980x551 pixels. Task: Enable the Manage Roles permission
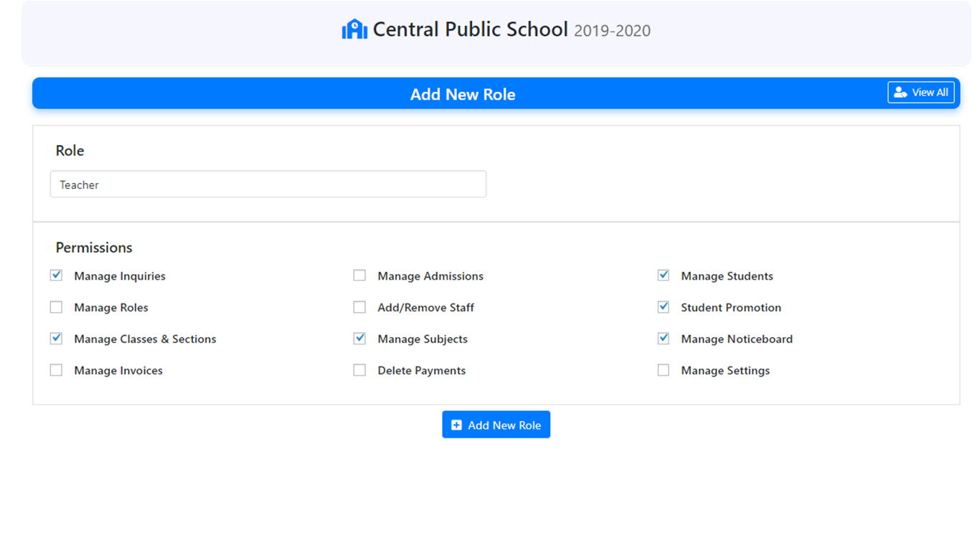pyautogui.click(x=57, y=307)
